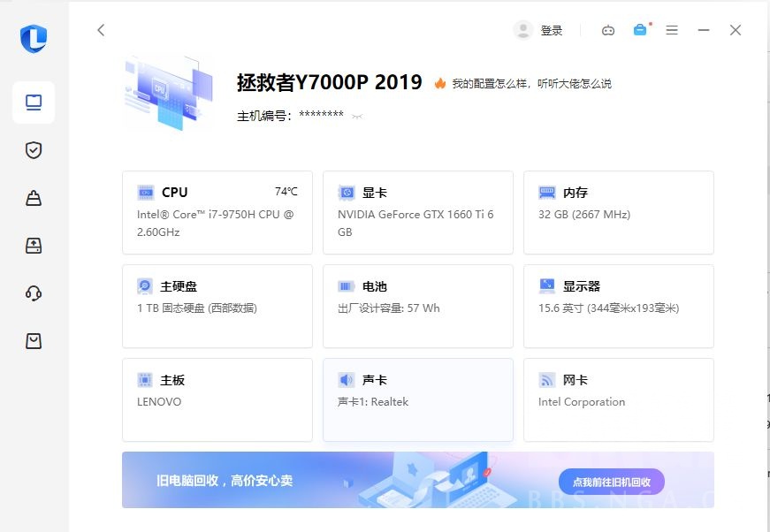Open the blue briefcase notification icon
This screenshot has width=770, height=532.
click(640, 30)
